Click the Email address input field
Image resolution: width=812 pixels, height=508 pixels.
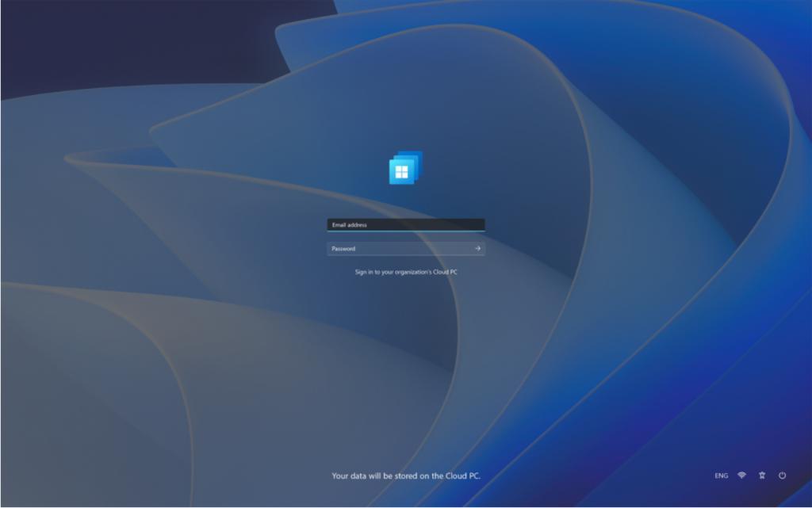406,225
